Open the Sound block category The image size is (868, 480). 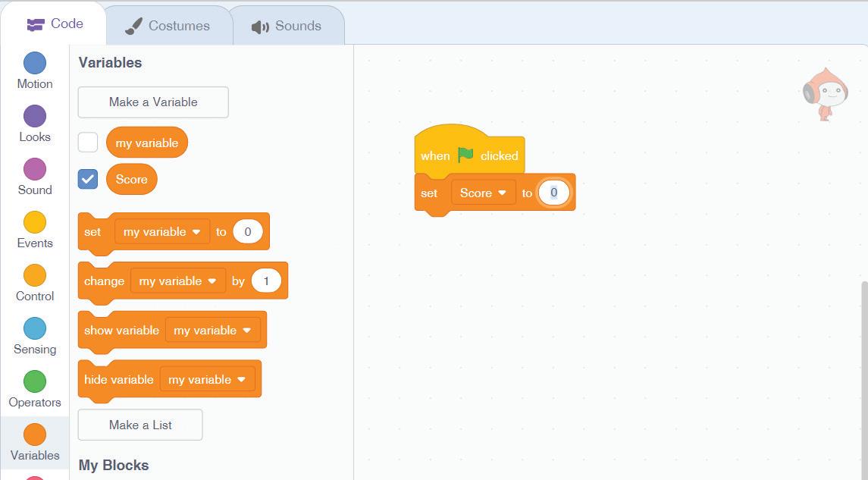35,177
